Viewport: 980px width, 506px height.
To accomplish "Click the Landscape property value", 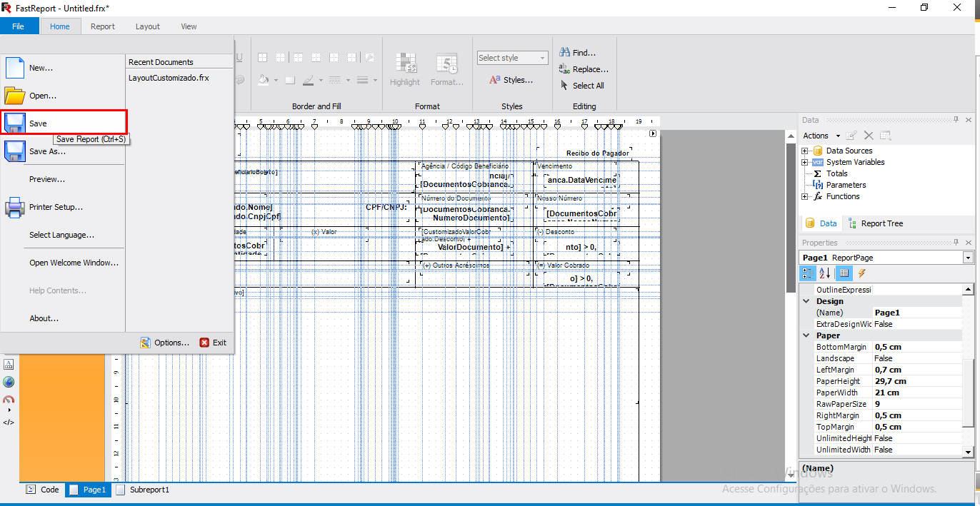I will 917,358.
